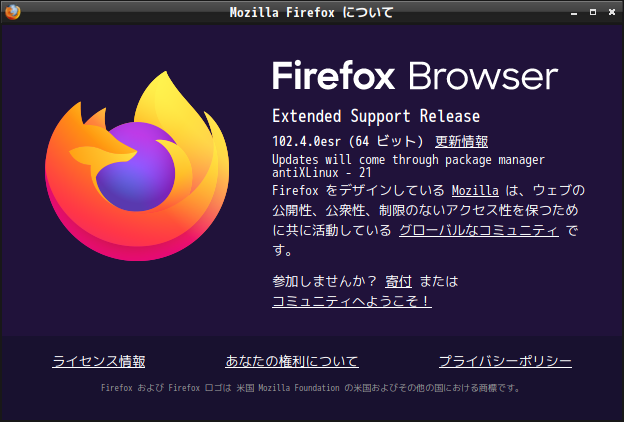This screenshot has width=624, height=422.
Task: Close the About Firefox window
Action: 612,12
